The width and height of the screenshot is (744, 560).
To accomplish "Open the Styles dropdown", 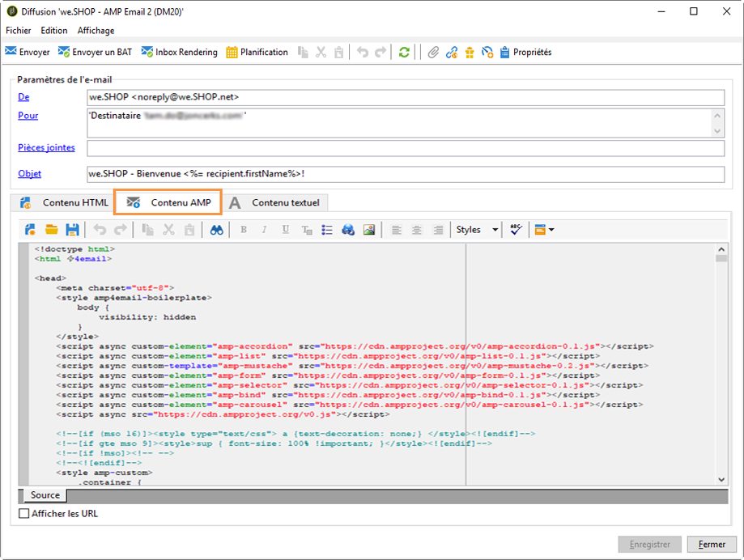I will pyautogui.click(x=477, y=230).
